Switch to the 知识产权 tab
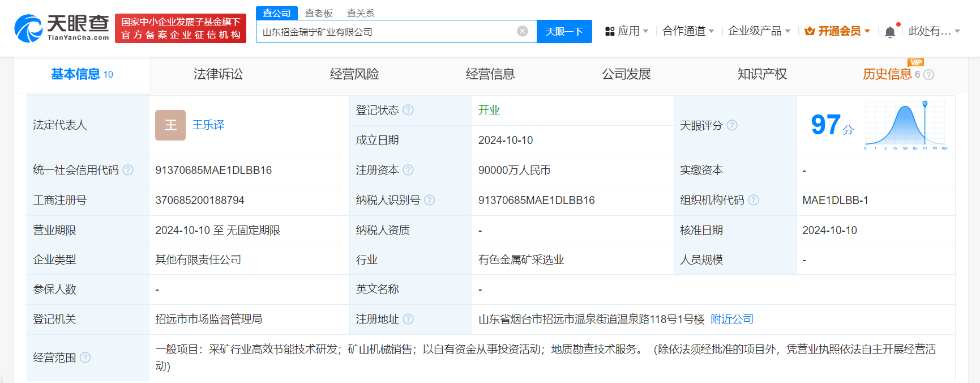This screenshot has width=980, height=383. [762, 74]
